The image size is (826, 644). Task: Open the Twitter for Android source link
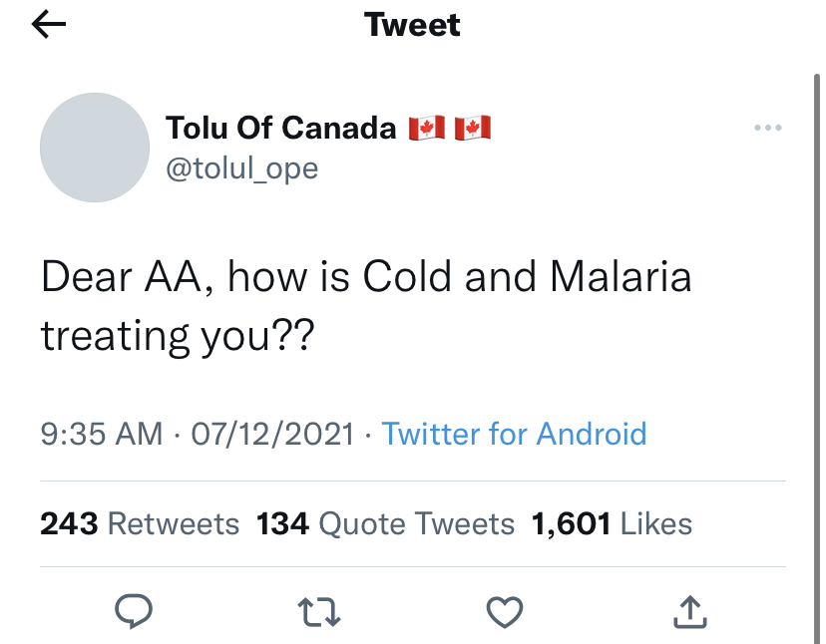click(x=514, y=434)
